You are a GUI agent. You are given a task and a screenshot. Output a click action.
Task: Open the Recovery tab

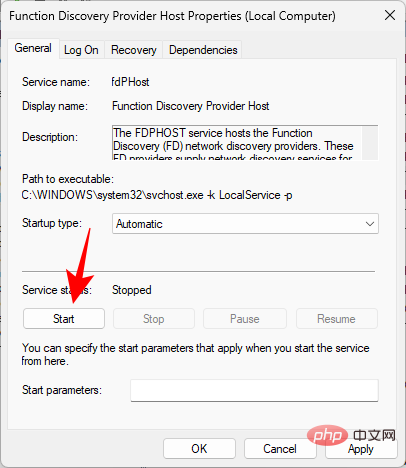(133, 50)
